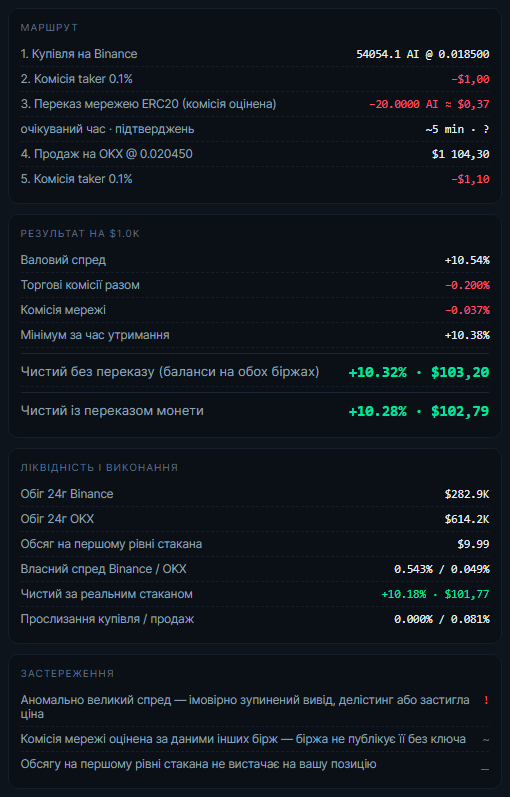The image size is (510, 797).
Task: Click the Обіг 24г OKX row
Action: pos(255,519)
